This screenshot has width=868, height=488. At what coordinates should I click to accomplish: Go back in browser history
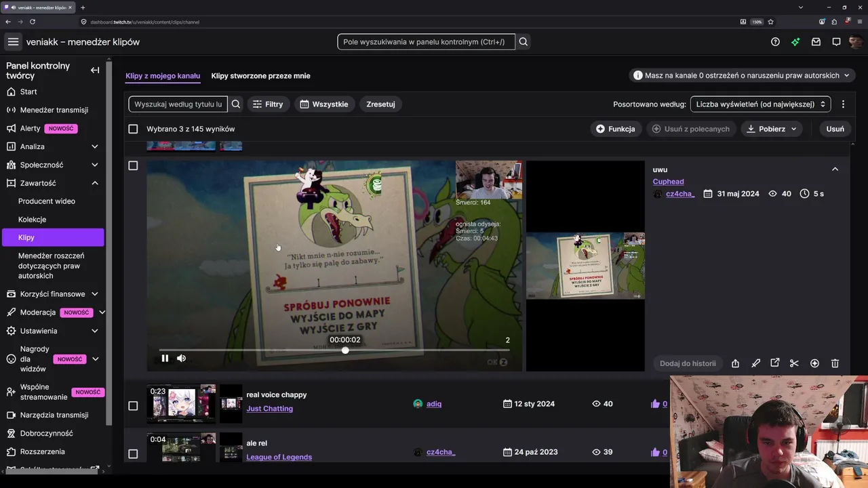point(8,22)
